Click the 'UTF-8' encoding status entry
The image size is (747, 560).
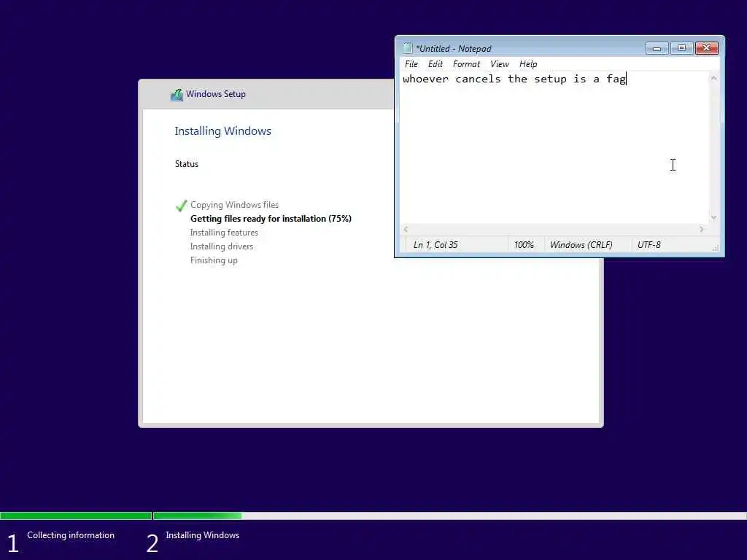(x=649, y=245)
